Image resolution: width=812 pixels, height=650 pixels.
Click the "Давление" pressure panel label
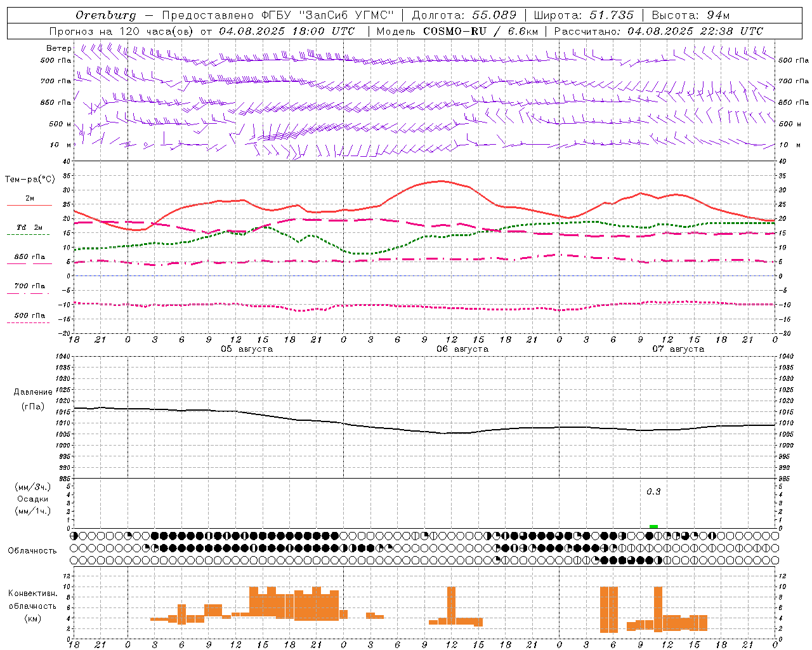tap(33, 392)
